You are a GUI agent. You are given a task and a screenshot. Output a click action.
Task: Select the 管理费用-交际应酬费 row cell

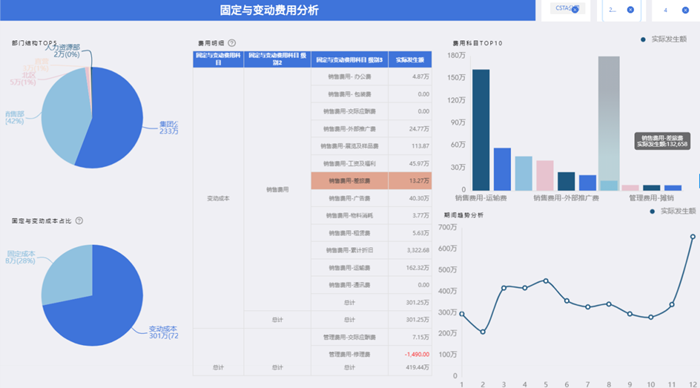click(x=350, y=337)
